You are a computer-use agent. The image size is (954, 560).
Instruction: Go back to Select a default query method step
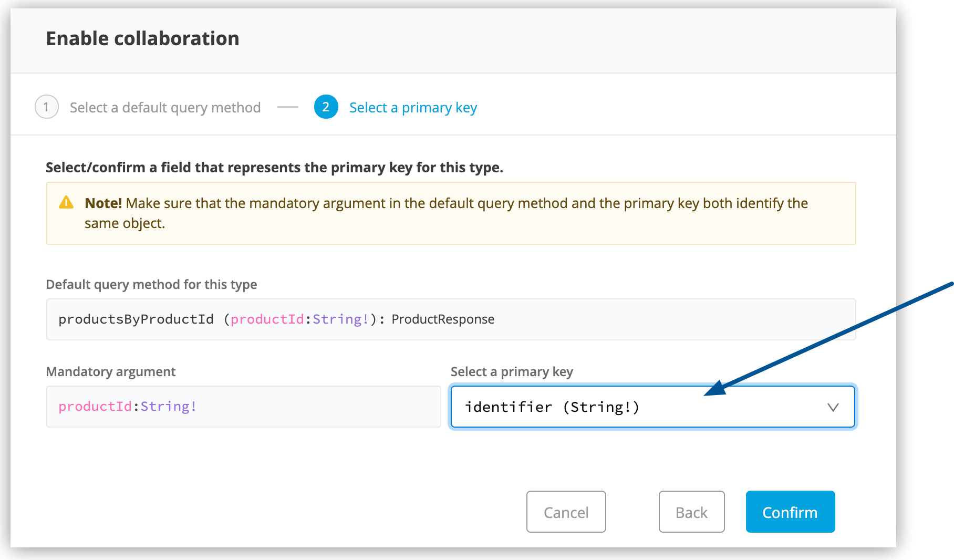165,107
